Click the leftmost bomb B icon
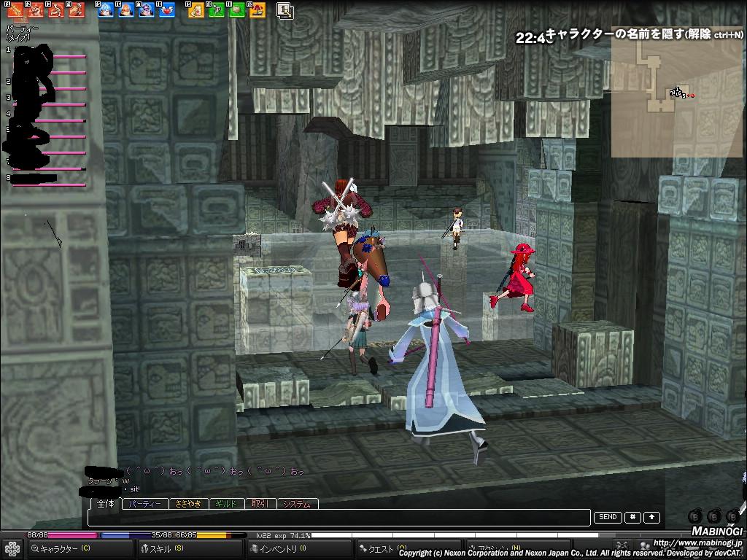This screenshot has height=560, width=747. pyautogui.click(x=695, y=516)
